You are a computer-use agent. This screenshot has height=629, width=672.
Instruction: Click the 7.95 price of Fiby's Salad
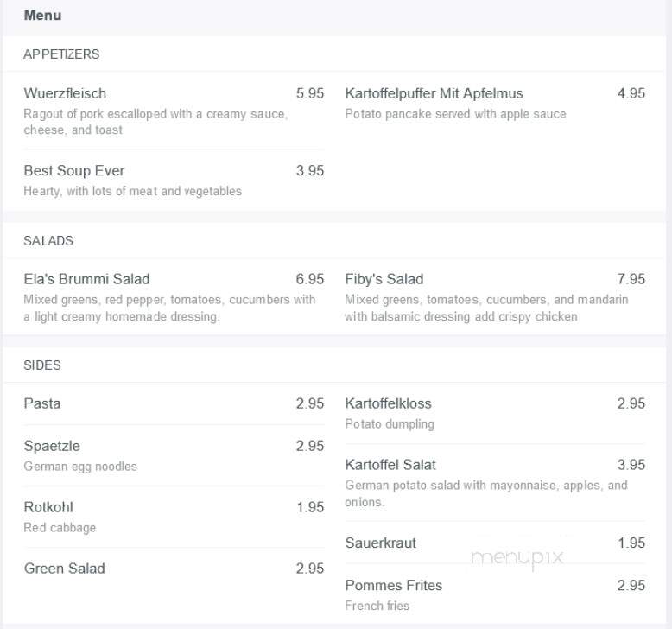[x=631, y=279]
